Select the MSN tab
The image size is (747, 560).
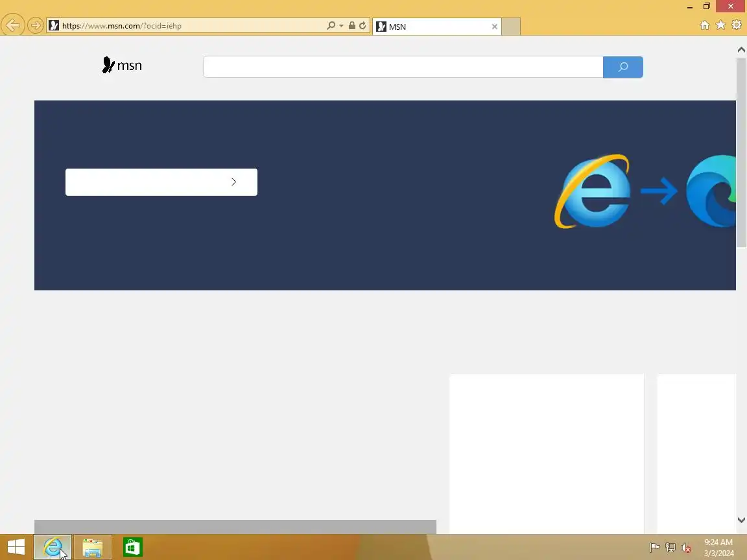436,27
